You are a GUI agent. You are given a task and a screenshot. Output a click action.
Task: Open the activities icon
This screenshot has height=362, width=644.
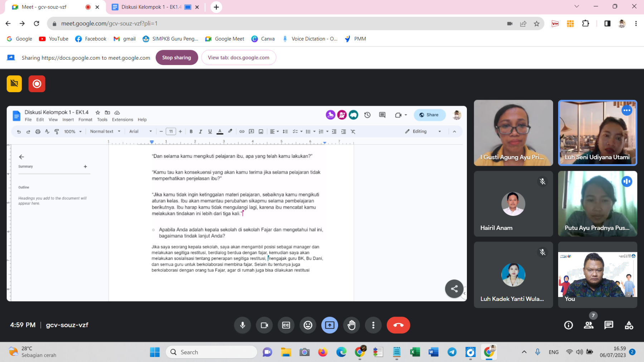pyautogui.click(x=629, y=325)
